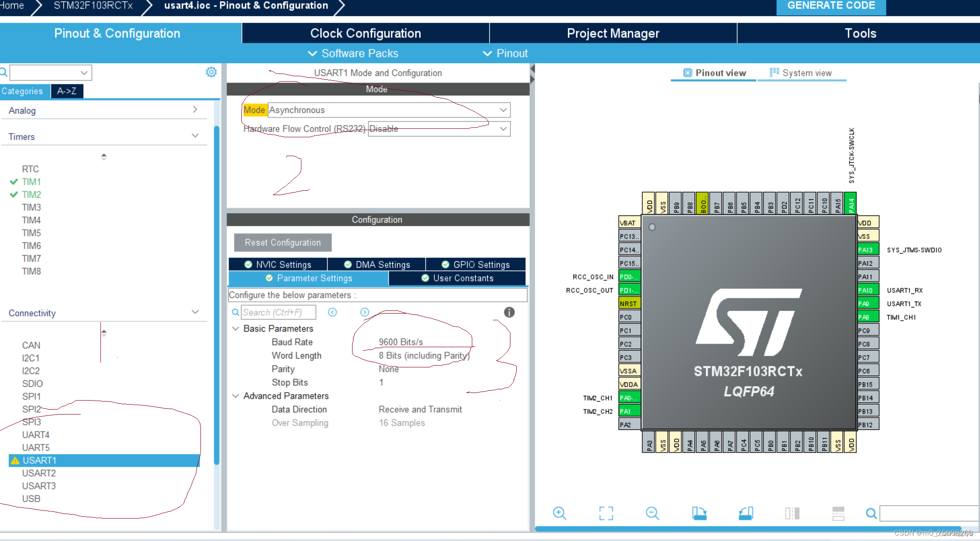Switch to the Clock Configuration tab
980x541 pixels.
365,33
